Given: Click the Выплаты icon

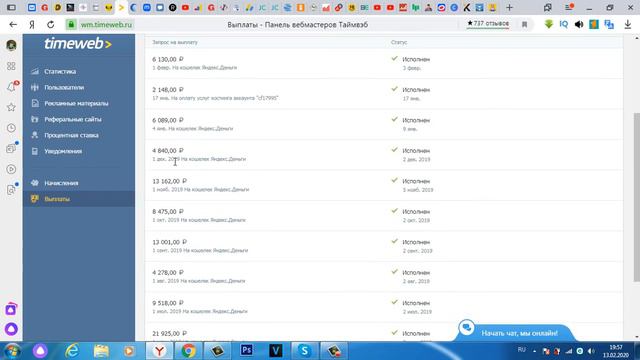Looking at the screenshot, I should [x=35, y=199].
